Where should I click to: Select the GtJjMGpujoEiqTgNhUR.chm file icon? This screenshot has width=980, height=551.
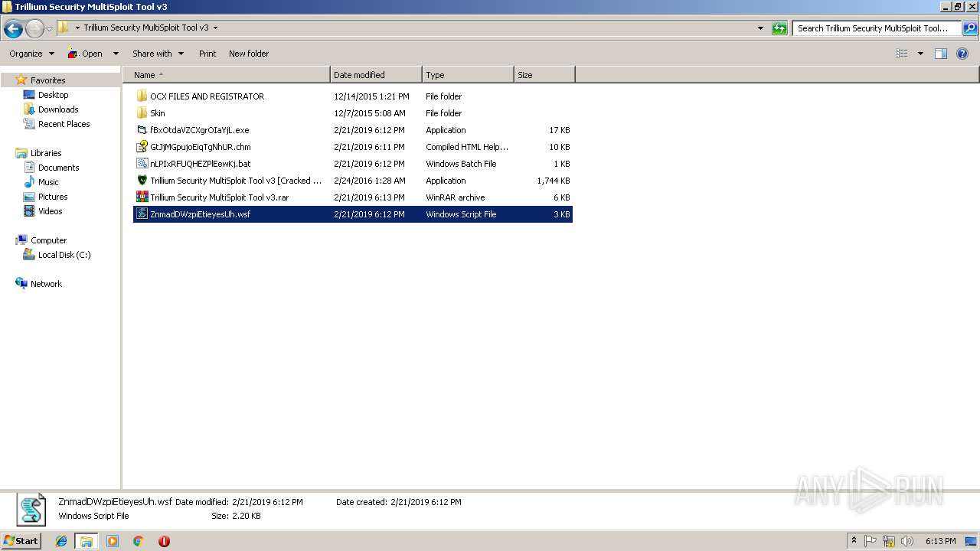[x=142, y=147]
